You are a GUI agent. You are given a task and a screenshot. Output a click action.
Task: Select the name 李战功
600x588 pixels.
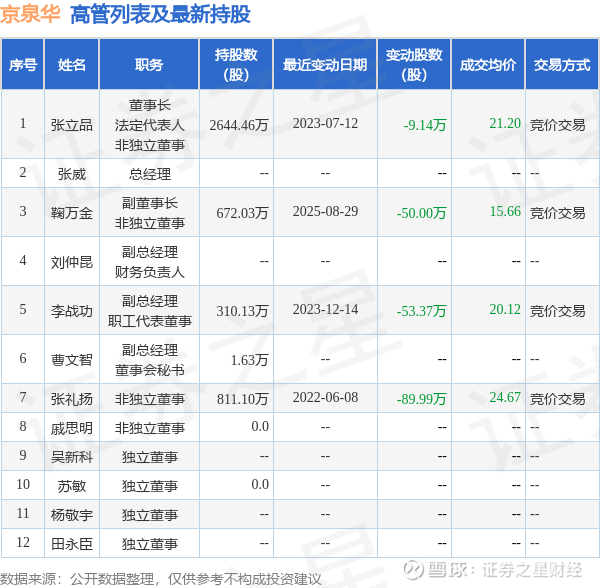[x=72, y=311]
